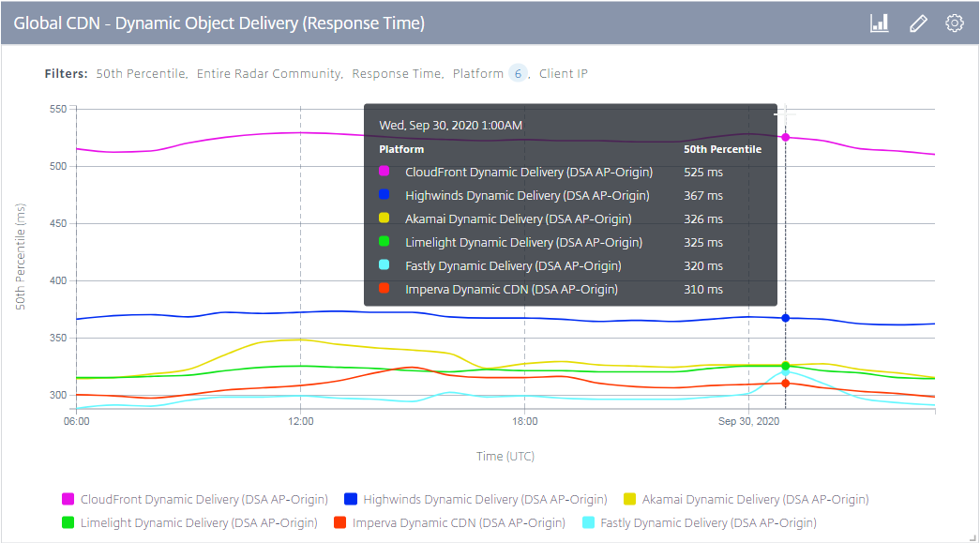
Task: Click the Time (UTC) axis title
Action: [x=505, y=456]
